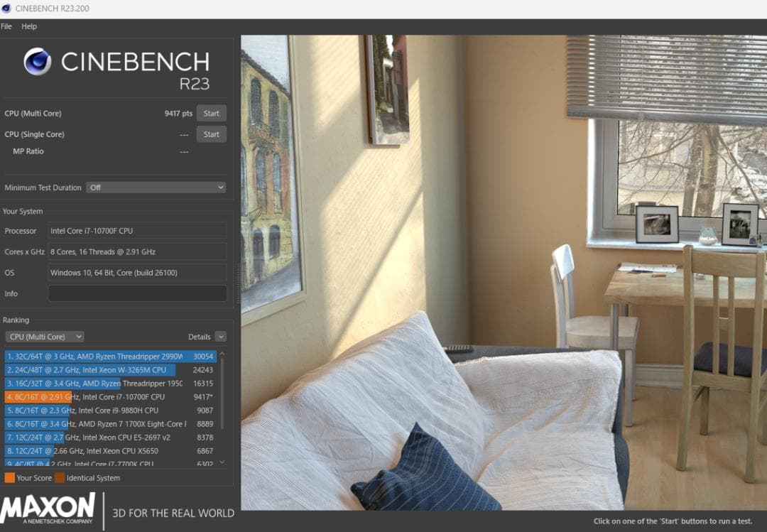Click the ranking list vertical scrollbar

[x=222, y=394]
